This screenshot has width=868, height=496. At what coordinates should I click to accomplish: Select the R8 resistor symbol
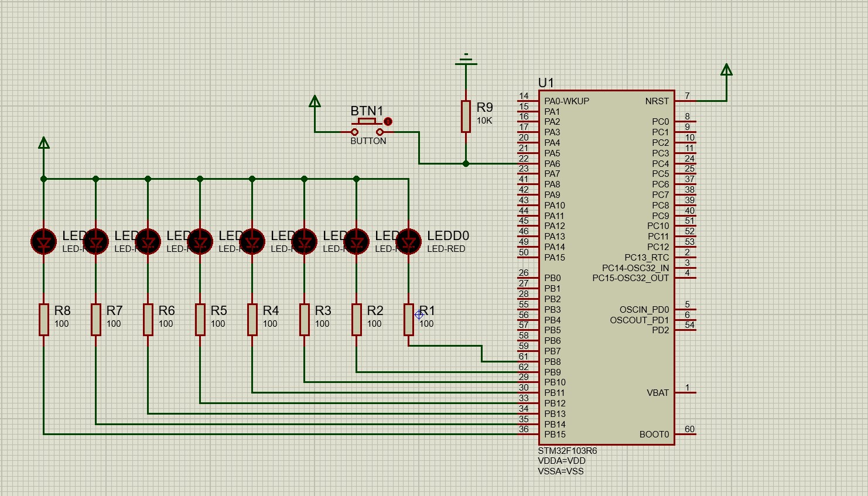(43, 319)
